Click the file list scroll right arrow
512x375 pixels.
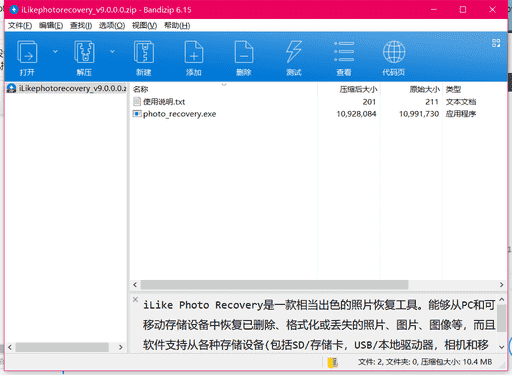click(x=501, y=285)
